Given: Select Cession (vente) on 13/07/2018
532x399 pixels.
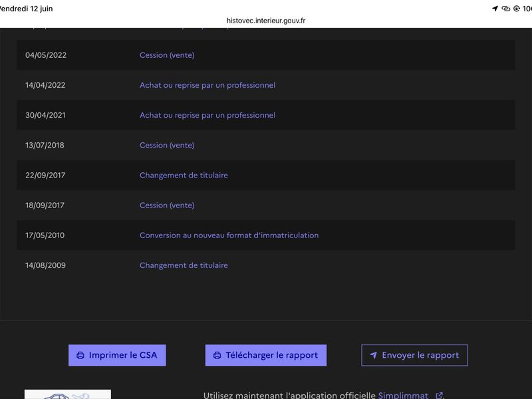Looking at the screenshot, I should click(167, 145).
